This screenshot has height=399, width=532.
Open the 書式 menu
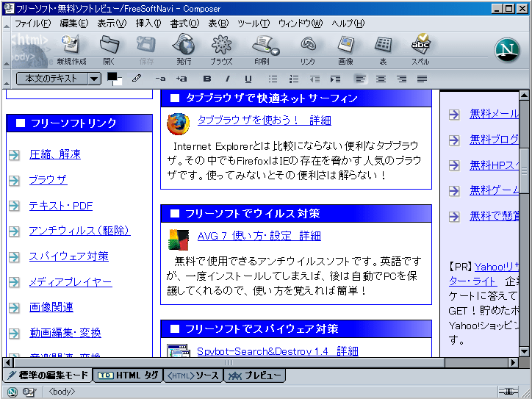click(184, 24)
